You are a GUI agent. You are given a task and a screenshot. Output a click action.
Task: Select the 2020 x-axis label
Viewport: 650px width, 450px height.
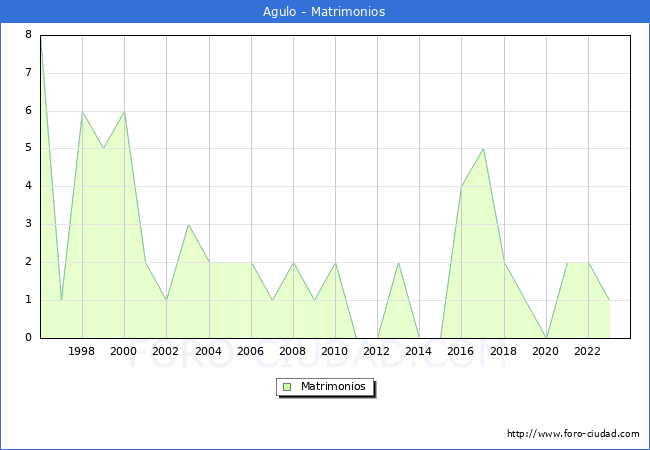point(546,351)
